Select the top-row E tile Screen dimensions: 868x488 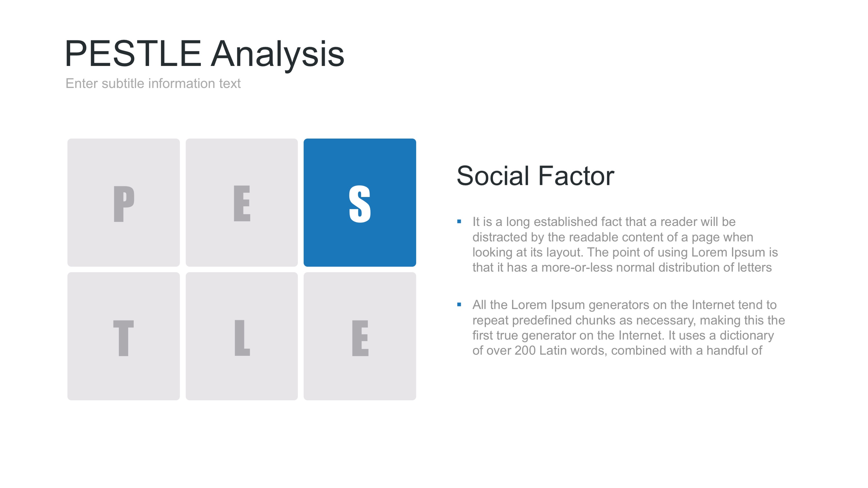pos(242,202)
